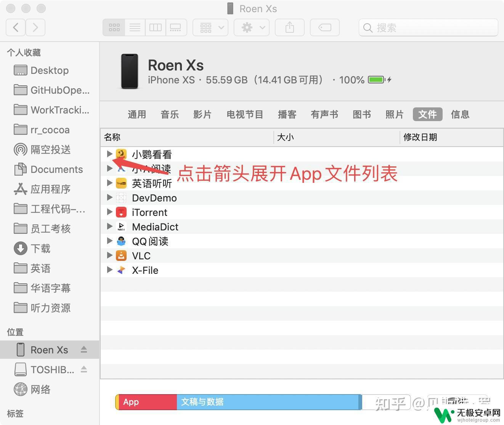Click the edit tags toolbar button

325,27
